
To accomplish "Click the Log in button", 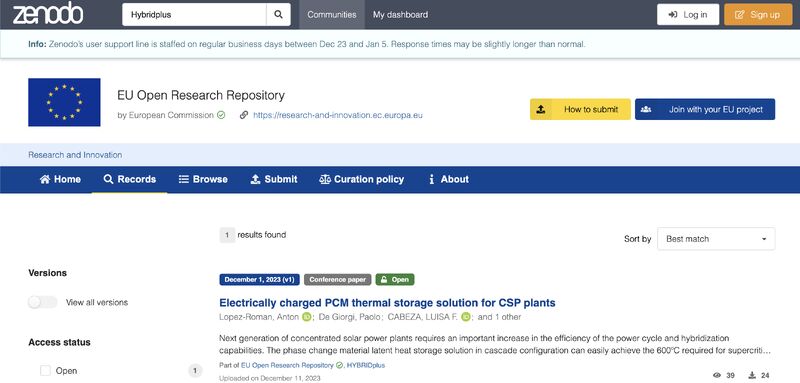I will (x=688, y=14).
